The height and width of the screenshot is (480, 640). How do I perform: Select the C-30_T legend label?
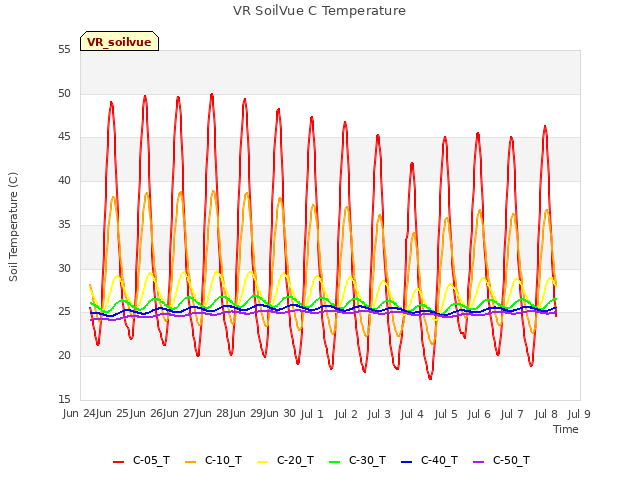pos(367,460)
